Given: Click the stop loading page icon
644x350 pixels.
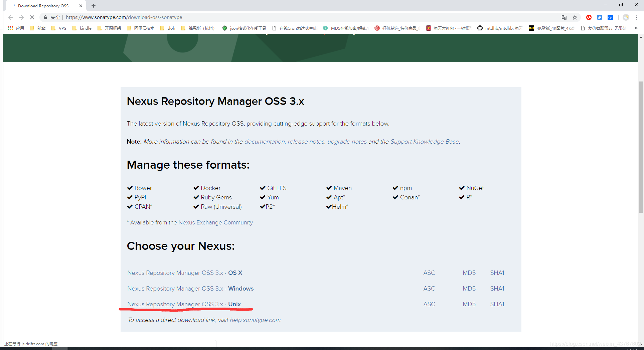Looking at the screenshot, I should pos(32,17).
